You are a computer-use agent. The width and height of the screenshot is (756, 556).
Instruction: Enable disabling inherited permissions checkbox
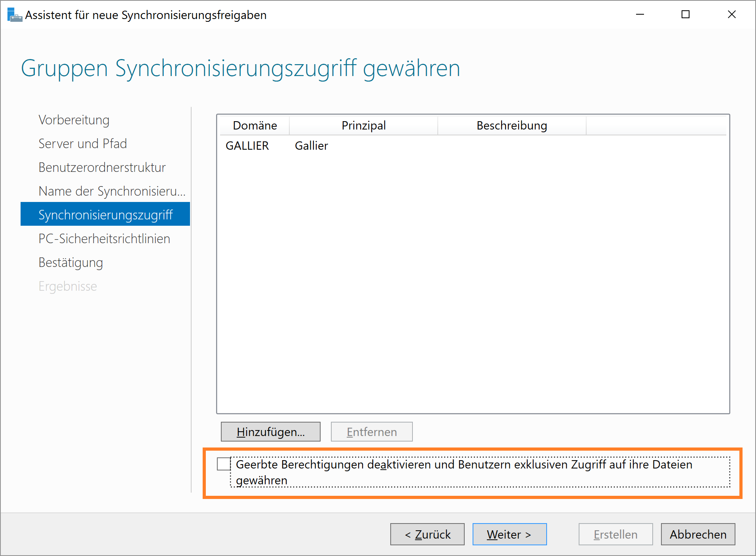(224, 464)
